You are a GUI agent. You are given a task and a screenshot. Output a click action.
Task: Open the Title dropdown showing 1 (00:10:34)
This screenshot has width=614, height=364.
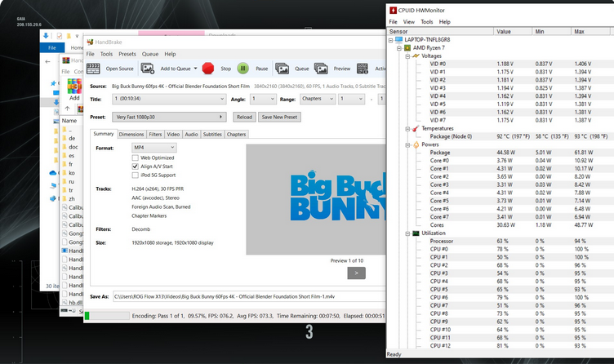tap(170, 99)
